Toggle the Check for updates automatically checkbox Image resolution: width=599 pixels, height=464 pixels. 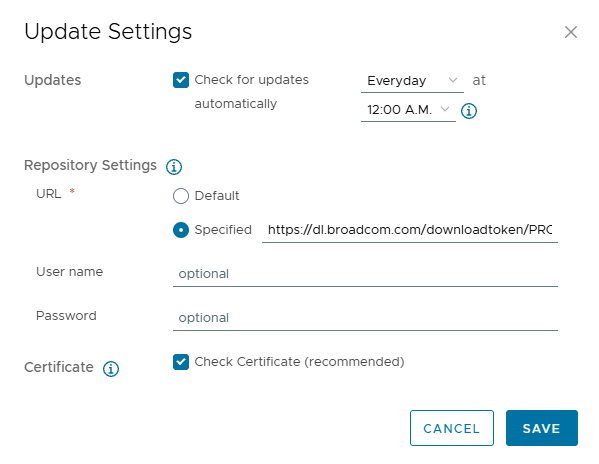(181, 80)
